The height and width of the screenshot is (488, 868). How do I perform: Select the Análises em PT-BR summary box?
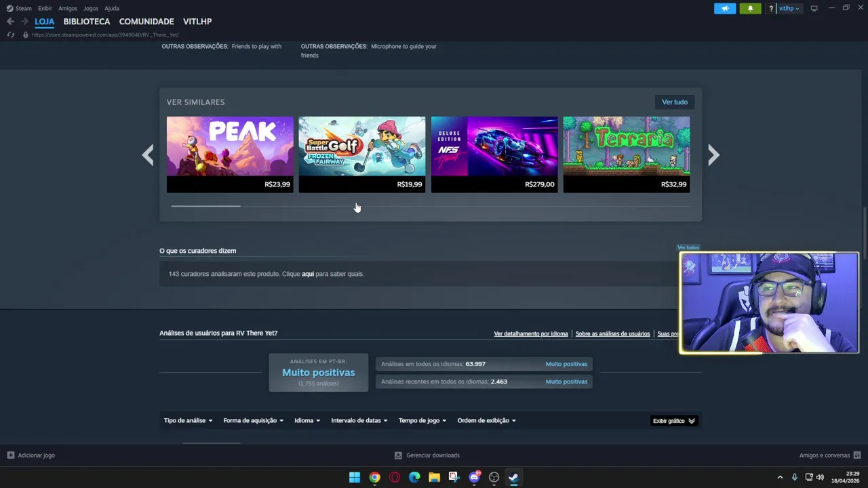pos(319,373)
